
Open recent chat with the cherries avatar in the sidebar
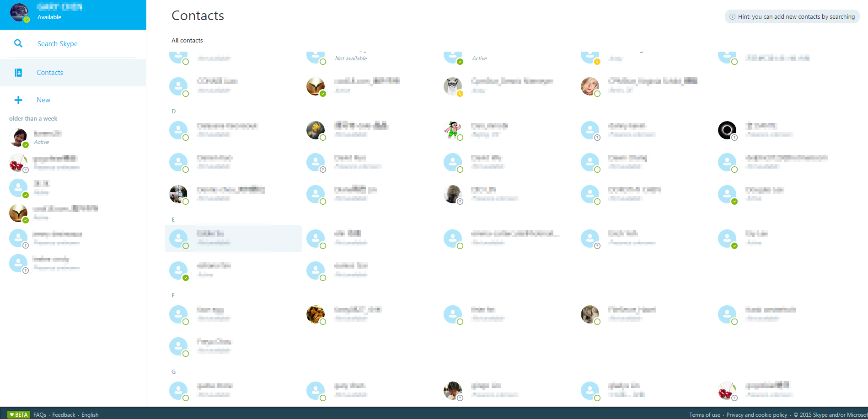click(x=73, y=163)
